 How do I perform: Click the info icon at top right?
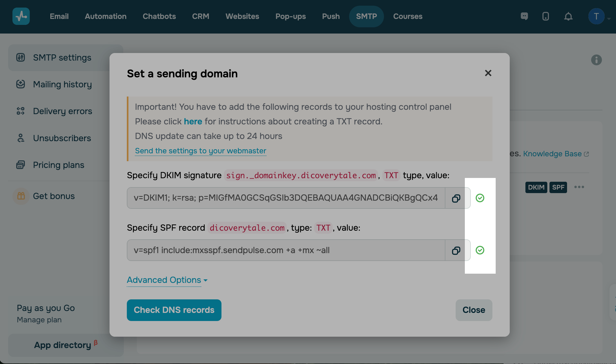(x=596, y=60)
